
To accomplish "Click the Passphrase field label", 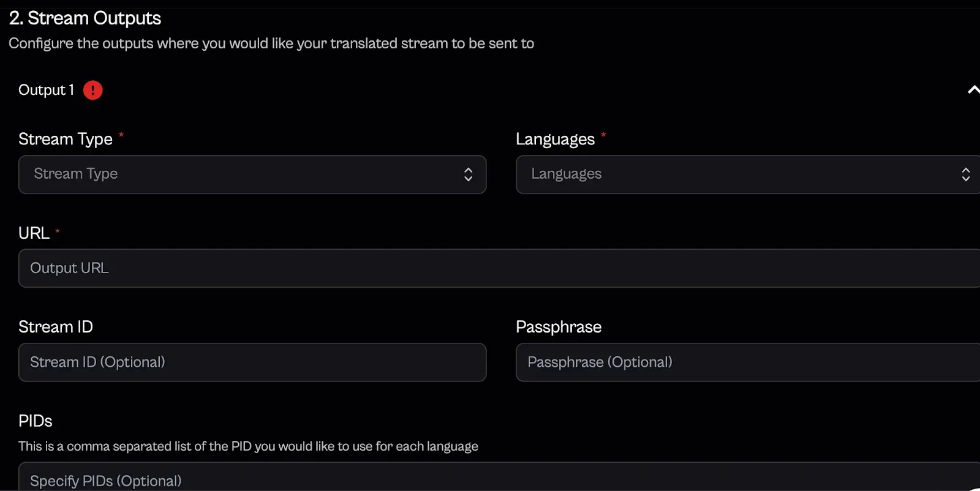I will click(x=559, y=327).
